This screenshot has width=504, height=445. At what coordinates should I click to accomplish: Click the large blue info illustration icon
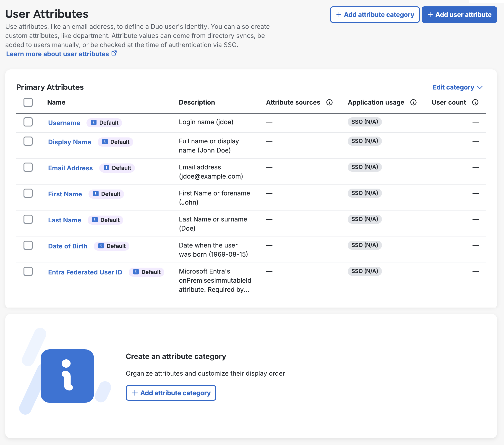coord(67,376)
